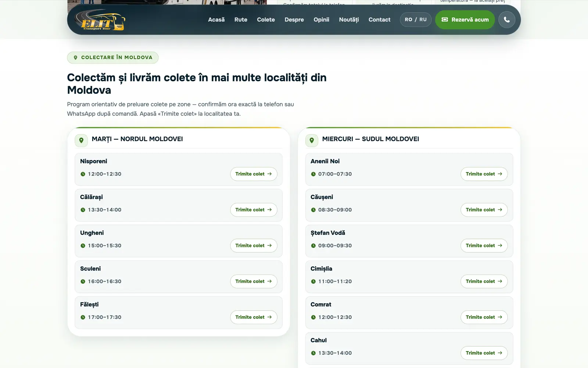Image resolution: width=588 pixels, height=368 pixels.
Task: Click the Fălești locality name
Action: tap(89, 305)
